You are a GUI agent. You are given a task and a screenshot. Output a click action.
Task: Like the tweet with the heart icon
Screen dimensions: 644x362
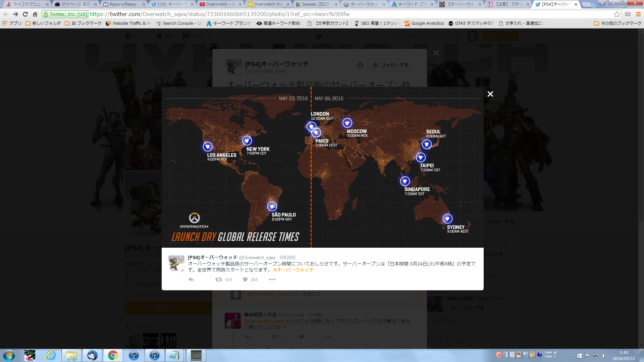click(x=245, y=280)
